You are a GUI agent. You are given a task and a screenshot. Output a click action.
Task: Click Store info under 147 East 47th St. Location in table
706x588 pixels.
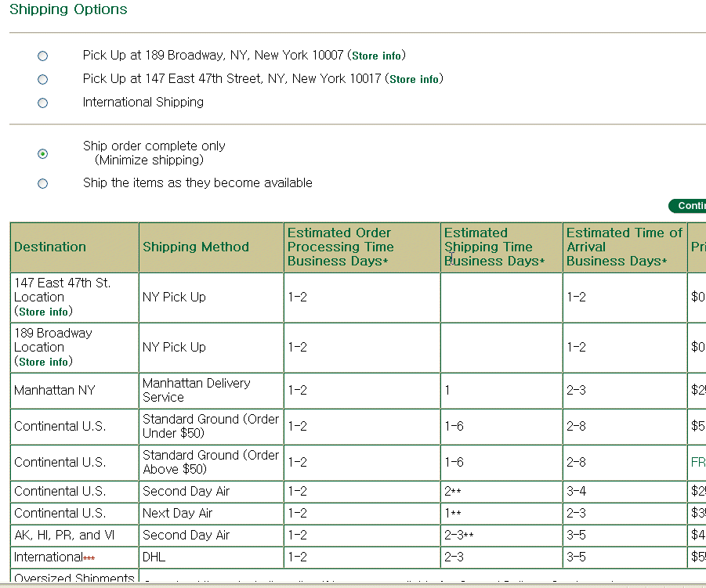(43, 312)
